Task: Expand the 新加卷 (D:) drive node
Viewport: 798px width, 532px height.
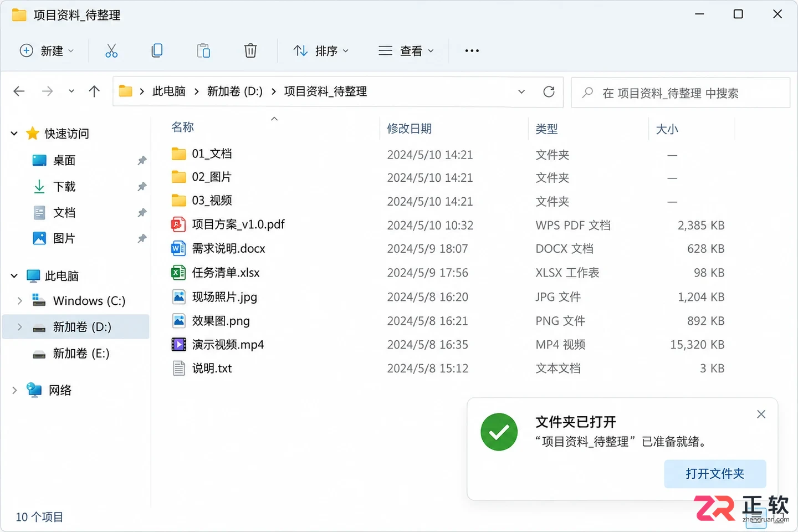Action: click(x=20, y=327)
